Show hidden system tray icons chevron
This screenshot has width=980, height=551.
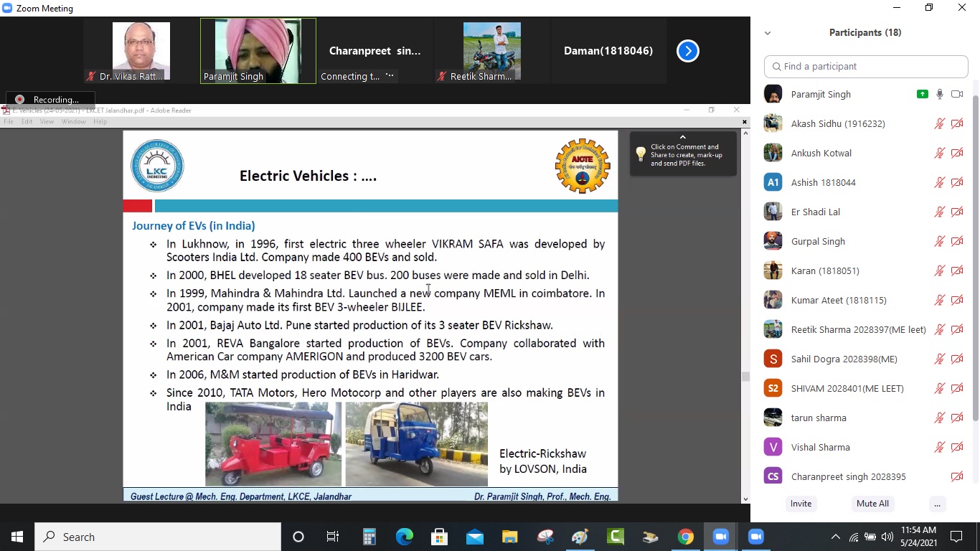836,537
